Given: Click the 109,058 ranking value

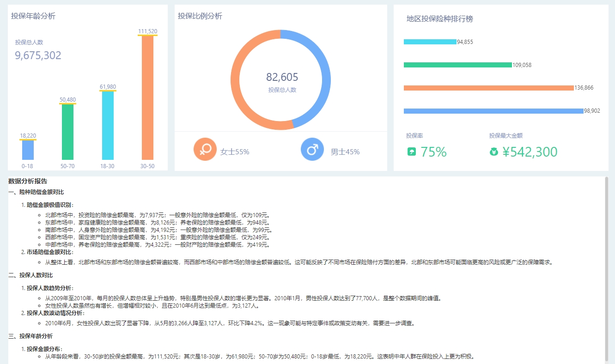Looking at the screenshot, I should click(522, 65).
